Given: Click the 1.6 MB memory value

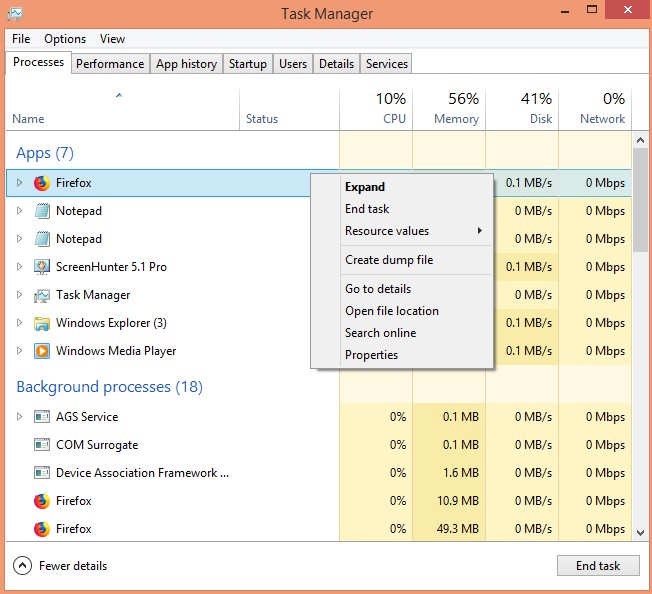Looking at the screenshot, I should click(461, 473).
